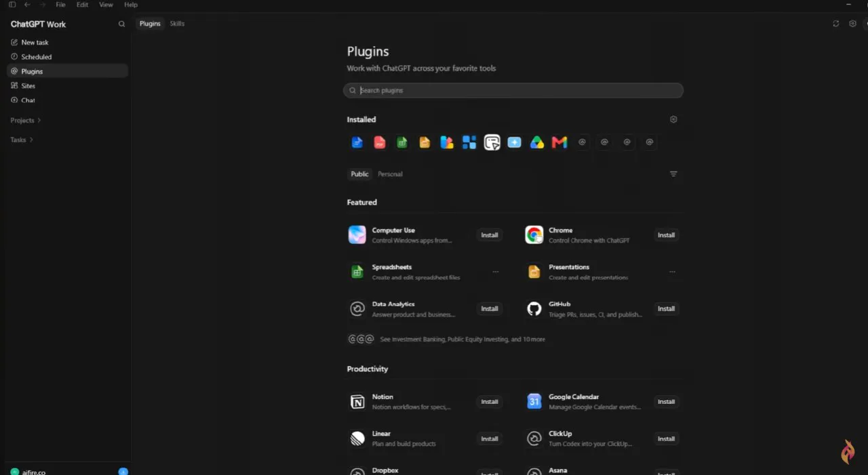Expand the Projects section
Image resolution: width=868 pixels, height=475 pixels.
(x=26, y=120)
